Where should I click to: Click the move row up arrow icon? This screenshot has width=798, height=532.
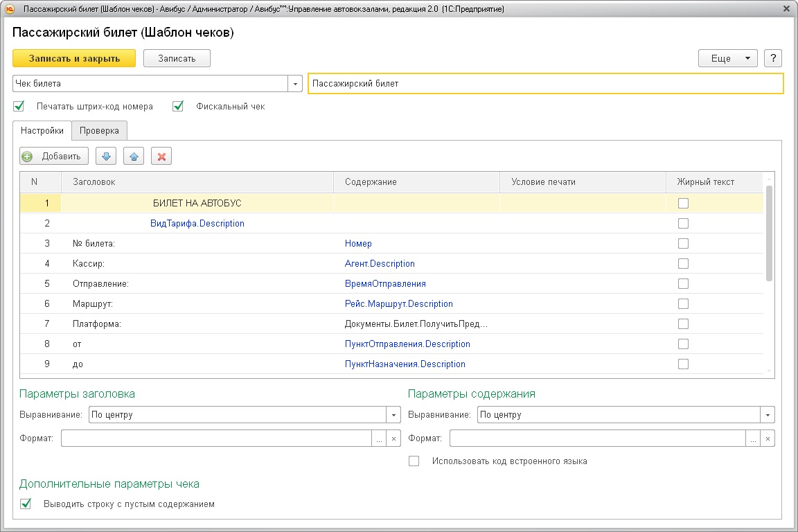click(134, 156)
